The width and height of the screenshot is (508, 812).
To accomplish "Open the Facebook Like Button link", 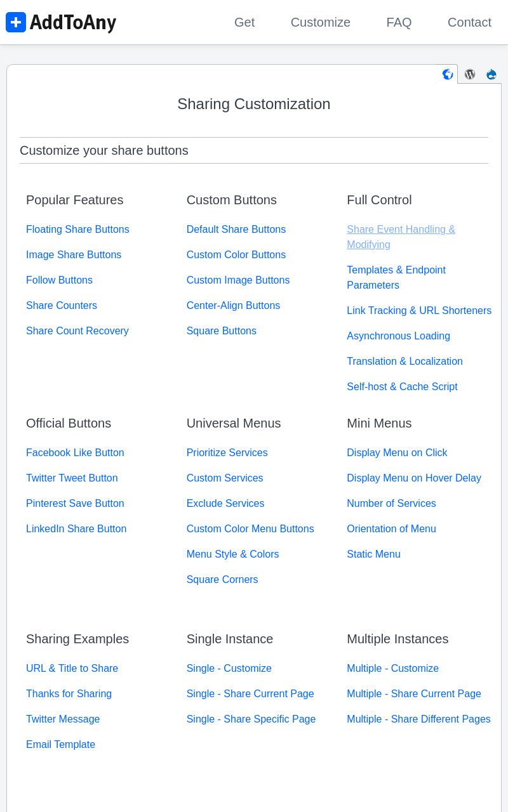I will [x=75, y=452].
